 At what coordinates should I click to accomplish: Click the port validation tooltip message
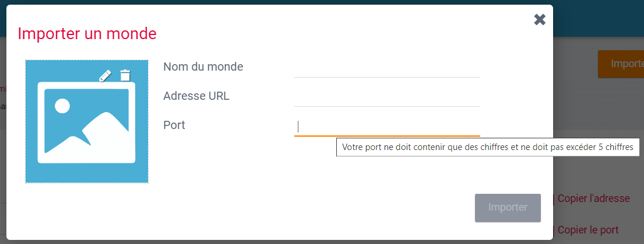click(487, 148)
